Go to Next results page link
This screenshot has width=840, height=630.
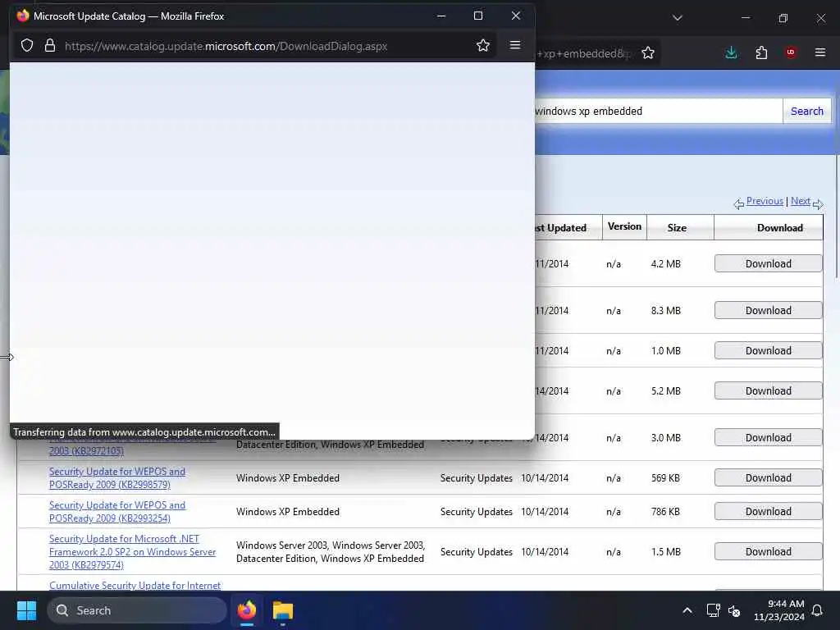tap(801, 201)
